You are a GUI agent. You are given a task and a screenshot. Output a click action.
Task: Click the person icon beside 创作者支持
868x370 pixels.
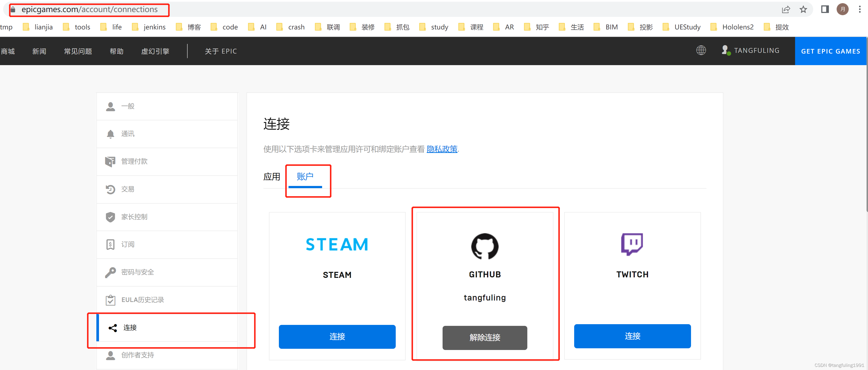coord(110,355)
